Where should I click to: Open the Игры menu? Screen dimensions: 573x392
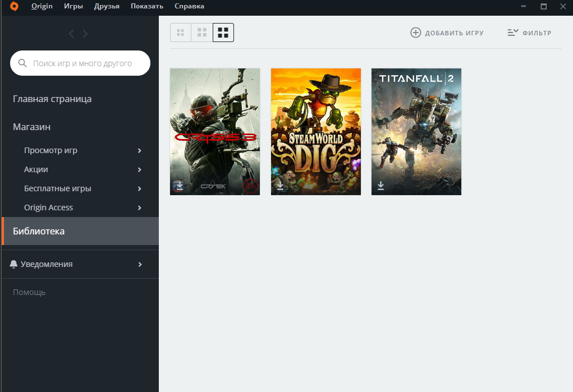(x=74, y=6)
